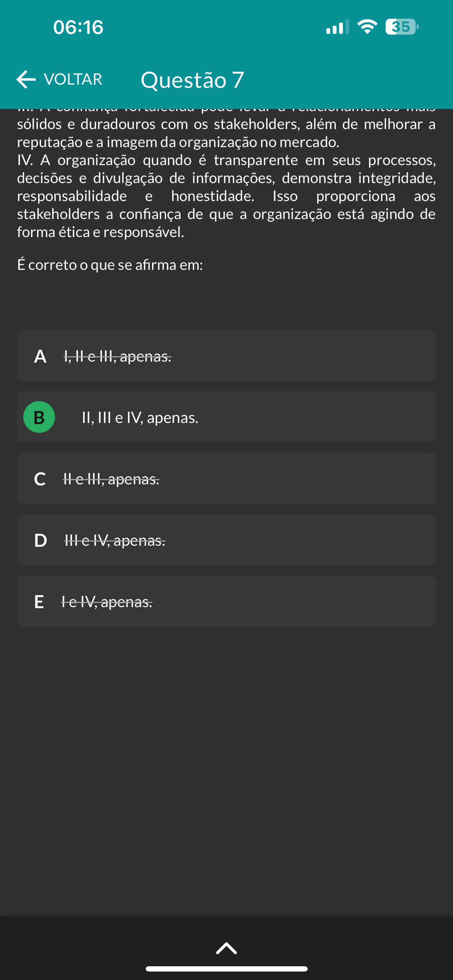This screenshot has width=453, height=980.
Task: Click struck text "I, II e III, apenas."
Action: (x=117, y=356)
